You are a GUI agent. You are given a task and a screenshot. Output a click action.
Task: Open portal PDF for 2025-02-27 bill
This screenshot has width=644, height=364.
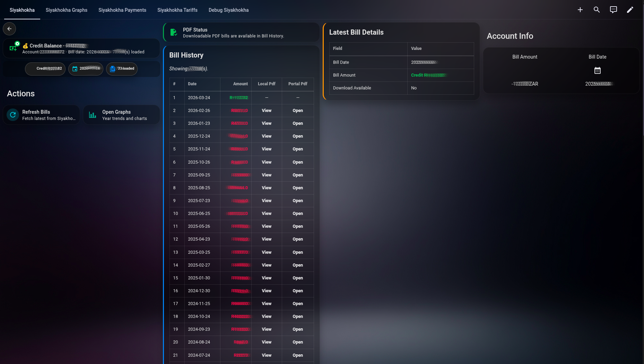click(298, 265)
